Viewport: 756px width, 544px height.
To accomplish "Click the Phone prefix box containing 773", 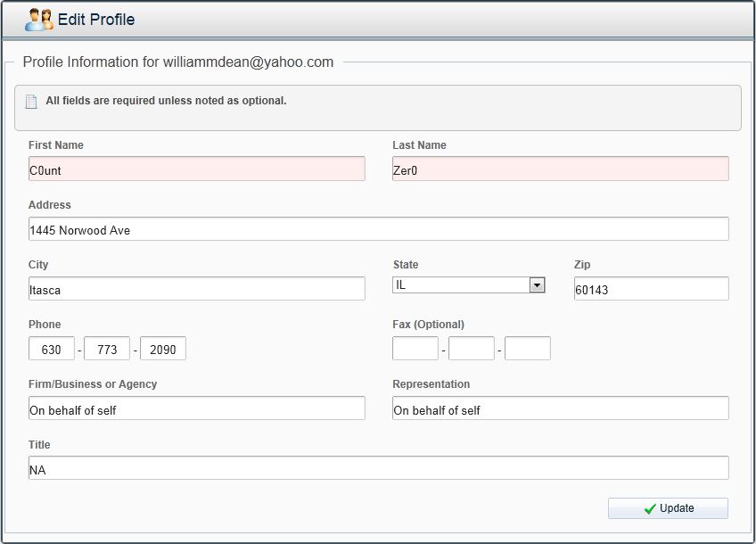I will pos(107,349).
